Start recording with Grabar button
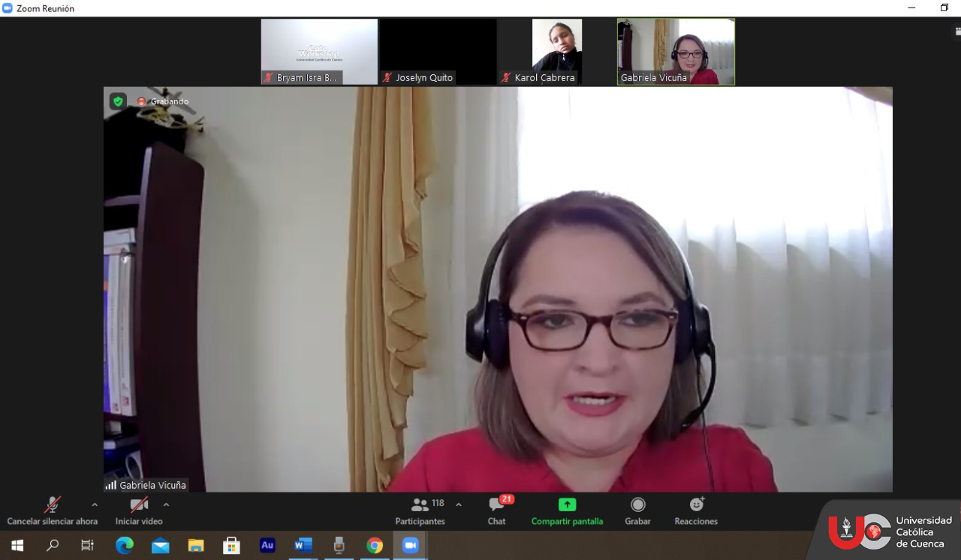Screen dimensions: 961x560 tap(637, 511)
